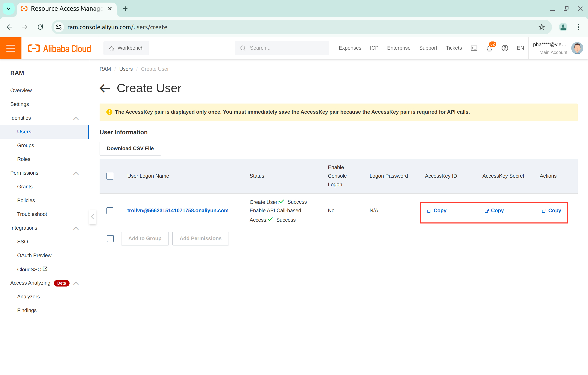Click the Alibaba Cloud logo
588x375 pixels.
pos(59,48)
